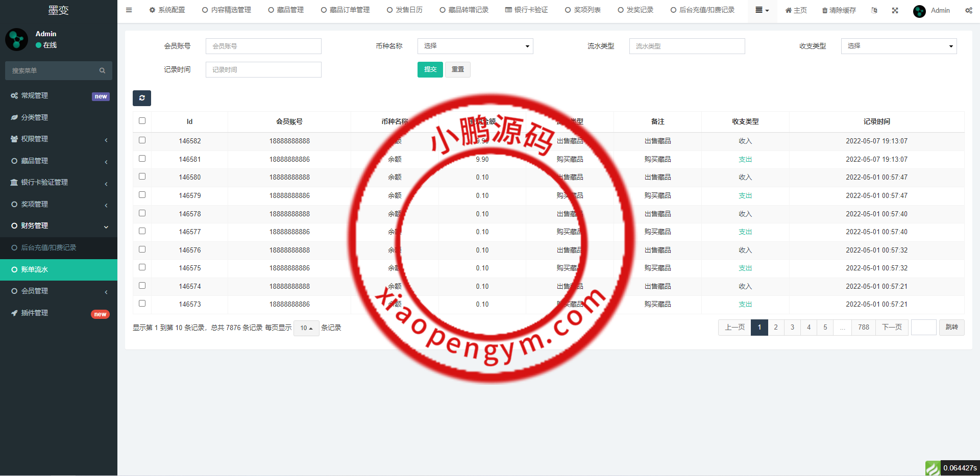Viewport: 980px width, 476px height.
Task: Click the search menu magnifier icon
Action: (x=102, y=71)
